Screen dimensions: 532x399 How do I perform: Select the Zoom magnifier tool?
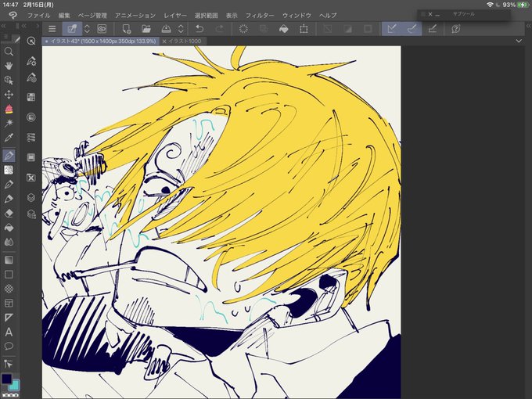pos(9,52)
